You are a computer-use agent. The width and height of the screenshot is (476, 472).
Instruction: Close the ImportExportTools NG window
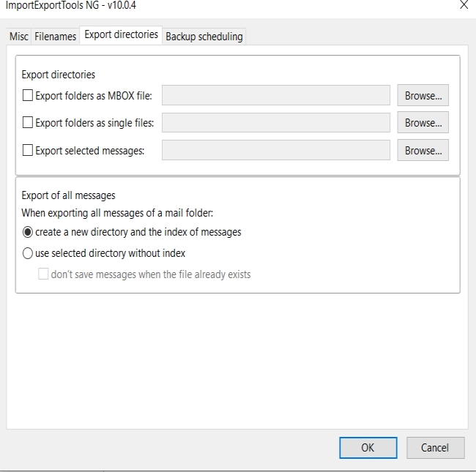(x=464, y=4)
